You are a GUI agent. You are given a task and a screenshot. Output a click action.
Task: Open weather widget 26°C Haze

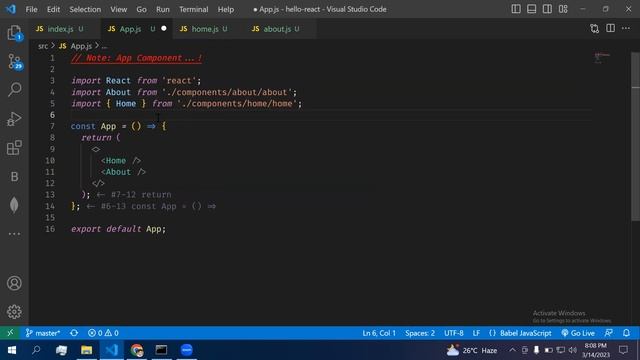472,350
